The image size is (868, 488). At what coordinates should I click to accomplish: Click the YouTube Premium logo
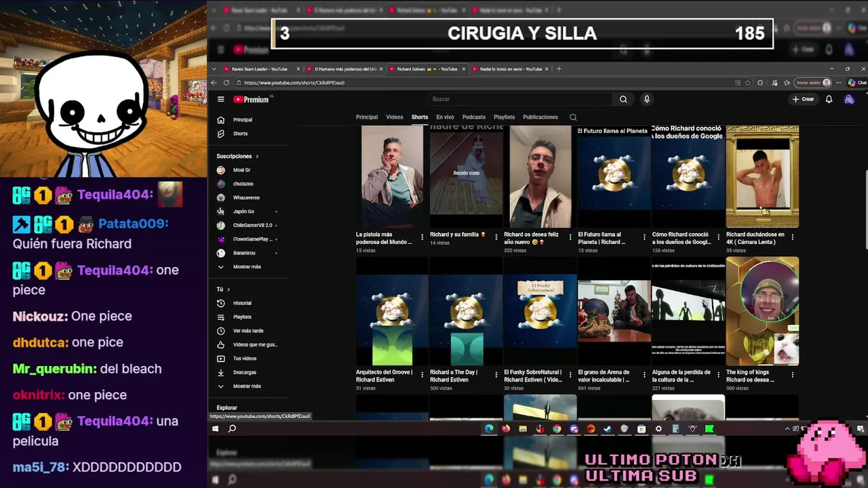(x=252, y=99)
